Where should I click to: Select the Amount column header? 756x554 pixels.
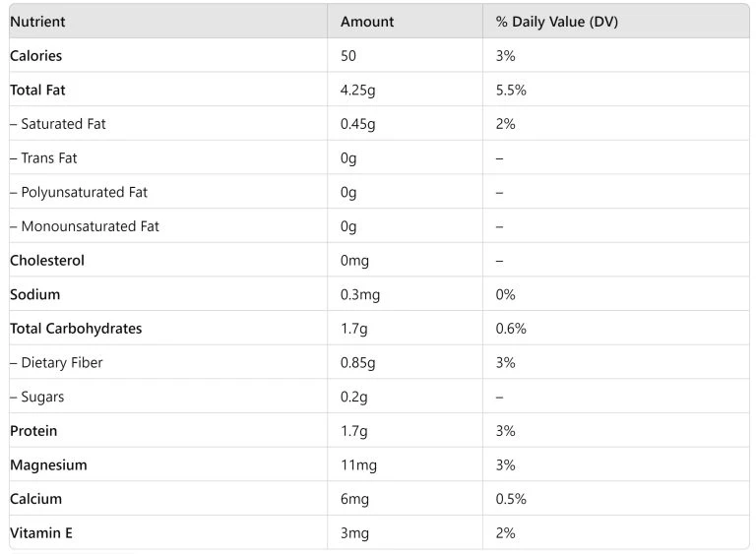[x=367, y=22]
